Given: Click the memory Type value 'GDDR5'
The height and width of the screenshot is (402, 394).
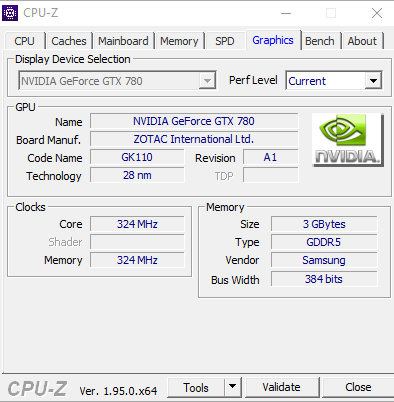Looking at the screenshot, I should [x=324, y=242].
